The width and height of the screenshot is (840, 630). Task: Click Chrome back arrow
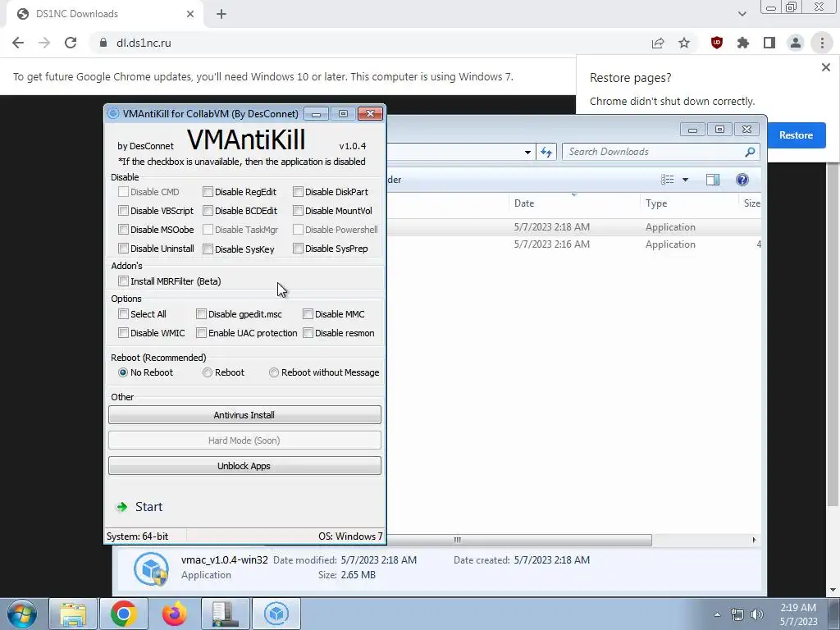tap(18, 43)
